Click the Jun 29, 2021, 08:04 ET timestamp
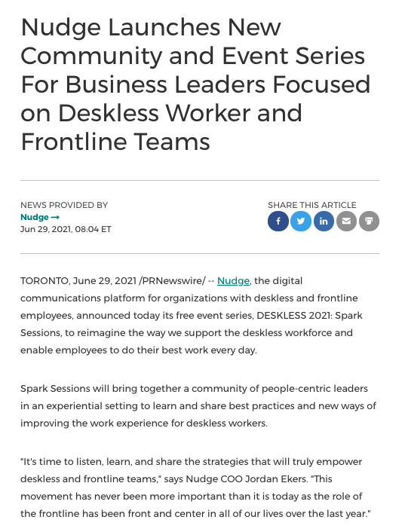The height and width of the screenshot is (532, 405). pos(66,229)
